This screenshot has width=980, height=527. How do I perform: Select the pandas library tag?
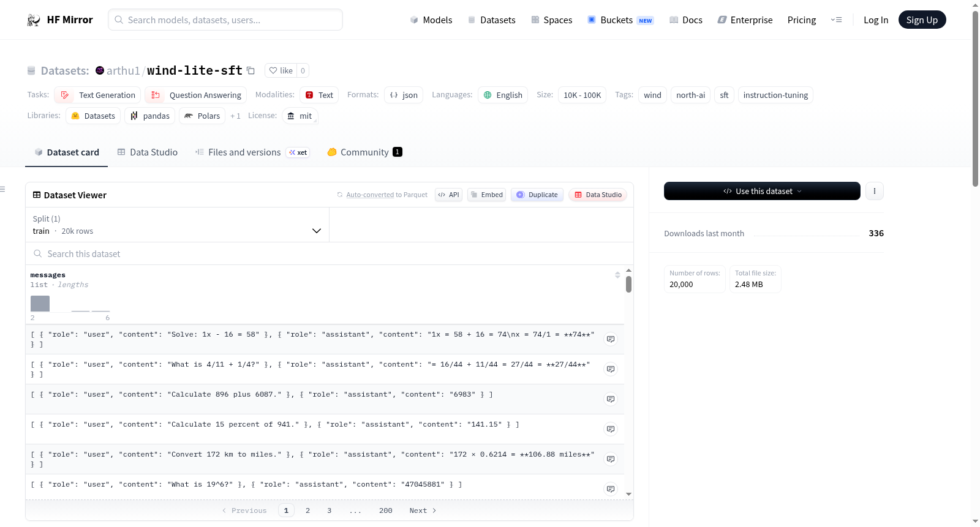(x=149, y=116)
